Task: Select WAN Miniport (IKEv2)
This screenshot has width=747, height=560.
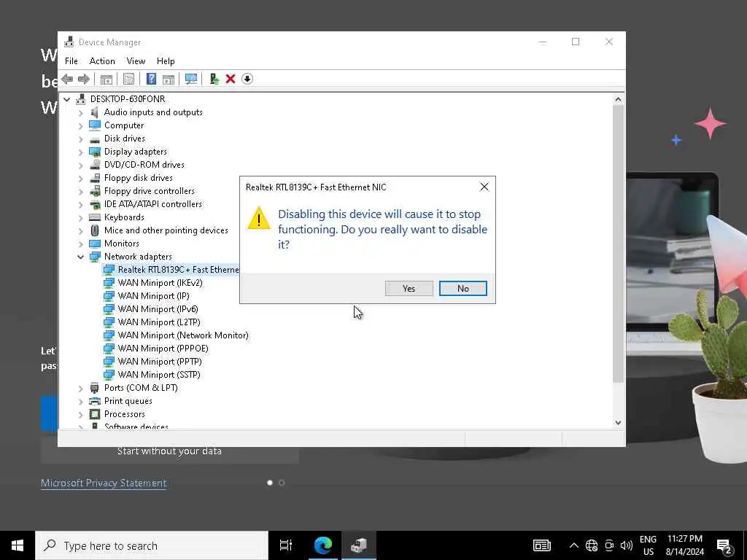Action: click(x=160, y=283)
